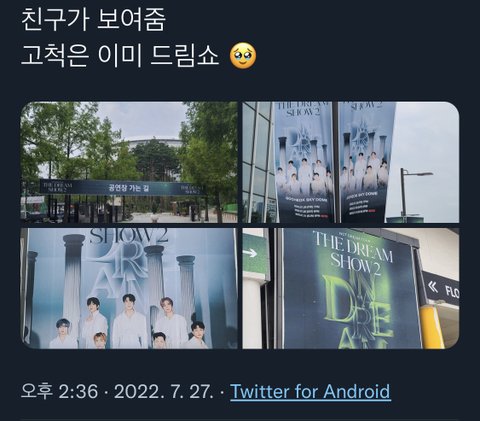This screenshot has height=421, width=480.
Task: Select the tweet line 친구가 보여줌
Action: [x=93, y=20]
